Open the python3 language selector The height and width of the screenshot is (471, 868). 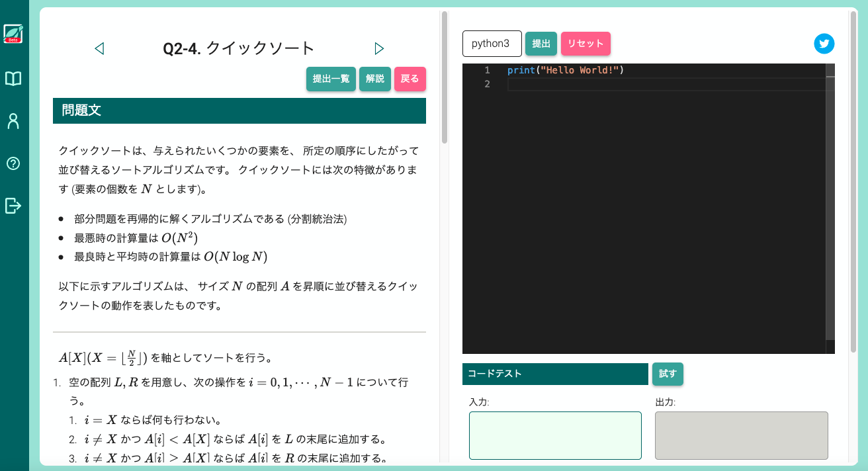[492, 43]
